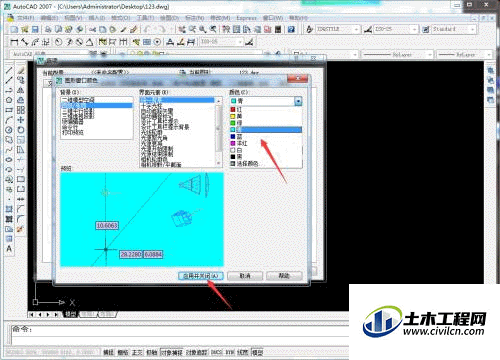The image size is (500, 360).
Task: Toggle DYN dynamic input in status bar
Action: (230, 352)
